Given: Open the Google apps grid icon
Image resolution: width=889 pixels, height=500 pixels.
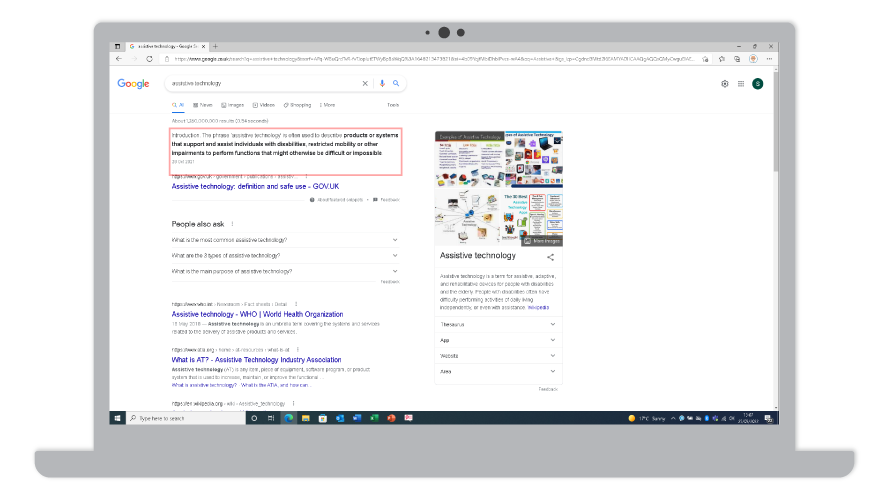Looking at the screenshot, I should (x=741, y=84).
